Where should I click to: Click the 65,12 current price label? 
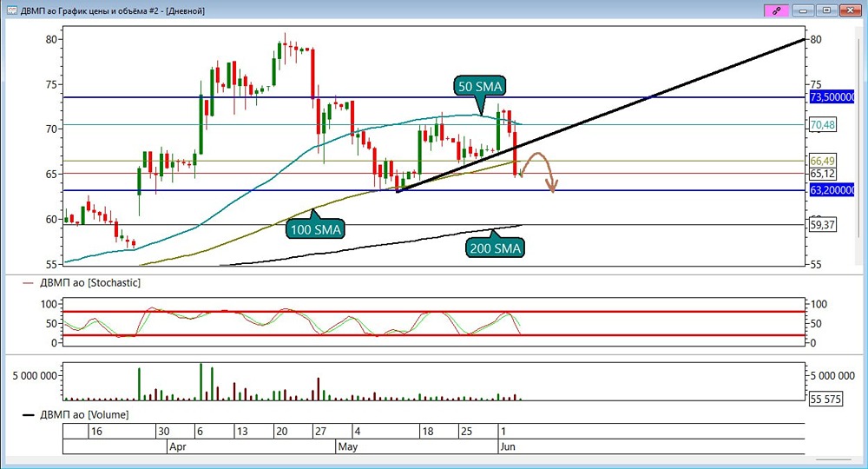[822, 174]
